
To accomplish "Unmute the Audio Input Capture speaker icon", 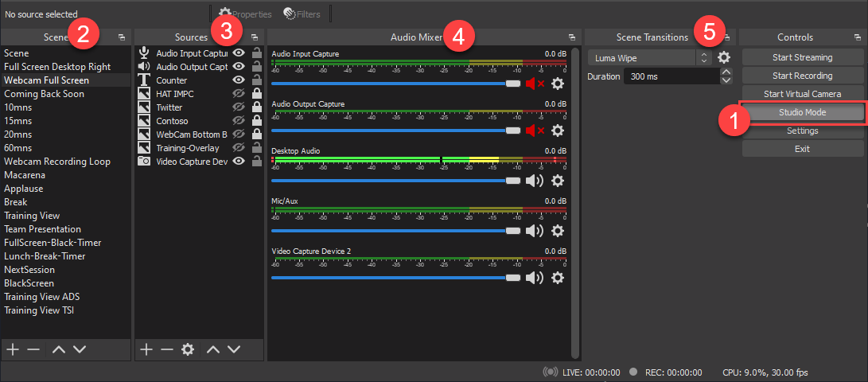I will click(534, 84).
